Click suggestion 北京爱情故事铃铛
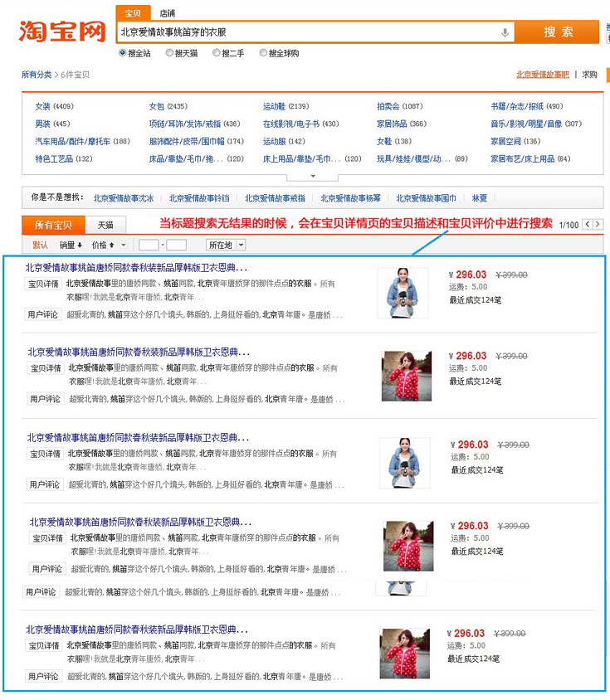Viewport: 610px width, 700px height. (199, 198)
